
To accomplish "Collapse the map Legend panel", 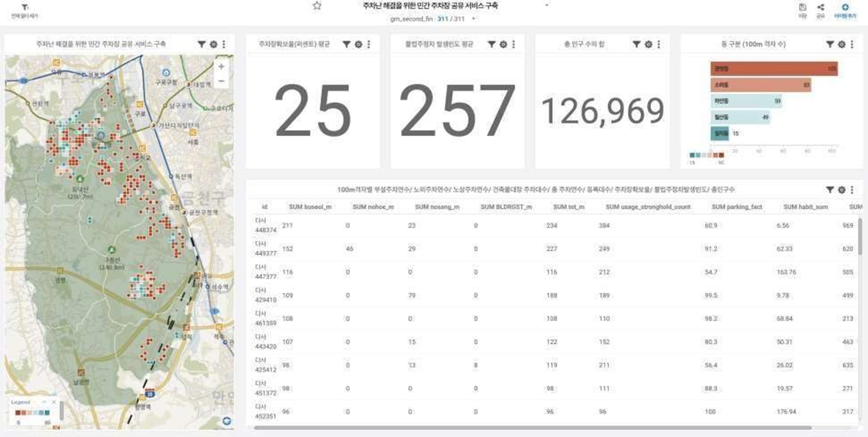I will click(x=44, y=403).
